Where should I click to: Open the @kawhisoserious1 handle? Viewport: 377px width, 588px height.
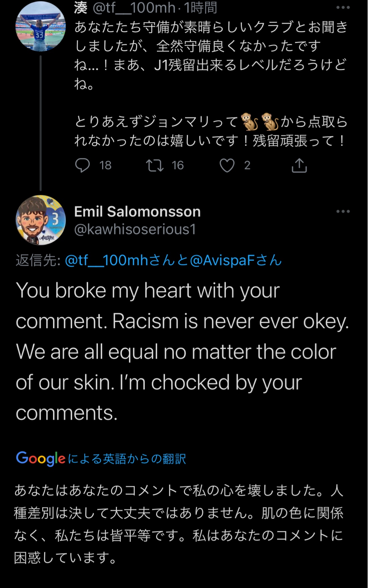(x=135, y=229)
